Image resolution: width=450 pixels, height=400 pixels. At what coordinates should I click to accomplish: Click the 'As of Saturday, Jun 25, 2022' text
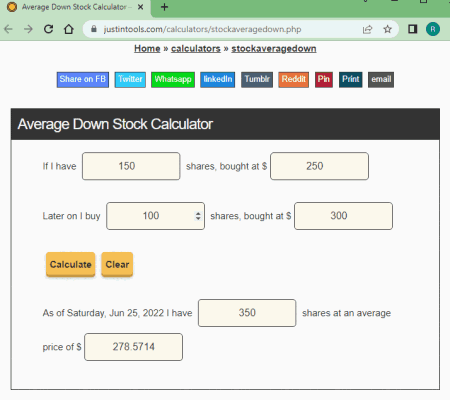(103, 313)
